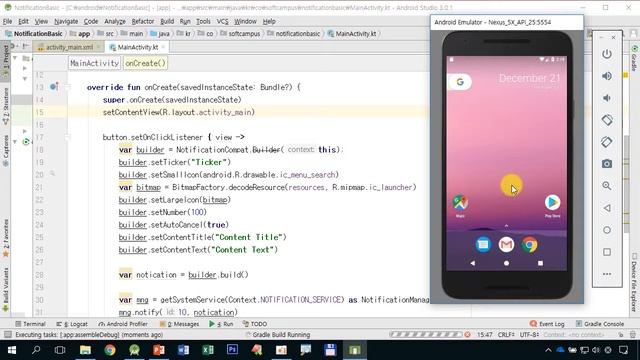Toggle the Project side panel
The image size is (640, 360).
[5, 62]
